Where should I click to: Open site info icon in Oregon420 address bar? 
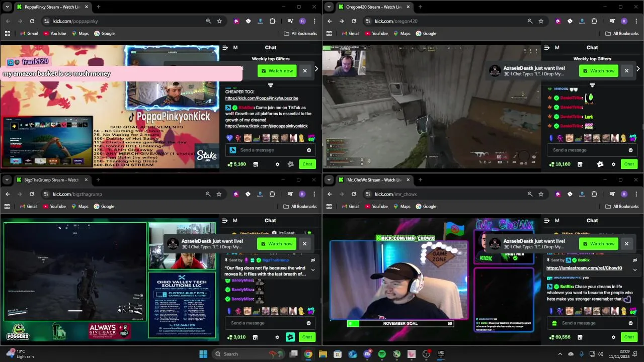click(368, 21)
